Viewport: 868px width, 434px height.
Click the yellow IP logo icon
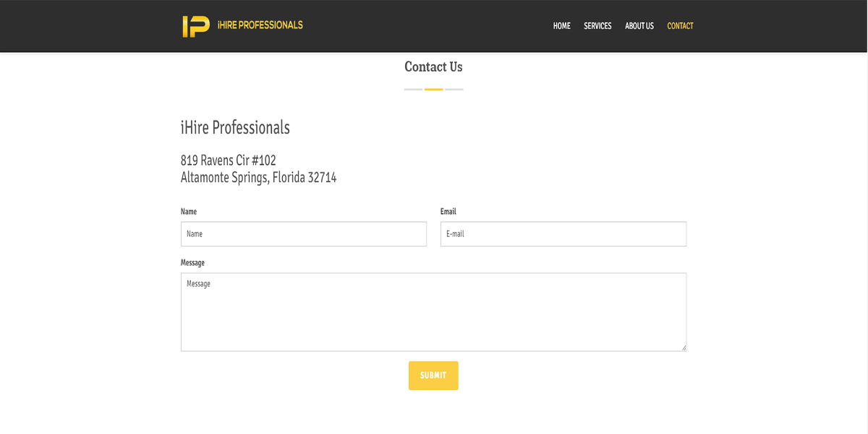click(196, 26)
